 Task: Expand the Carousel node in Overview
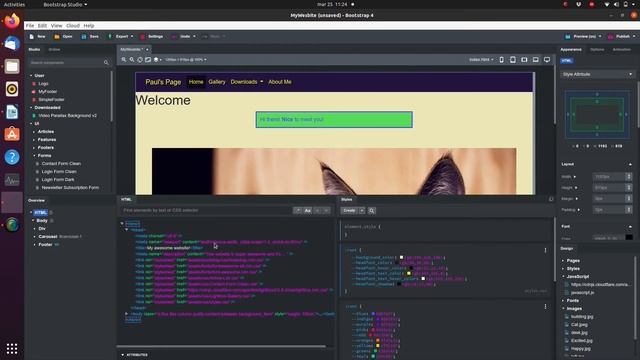[x=34, y=237]
